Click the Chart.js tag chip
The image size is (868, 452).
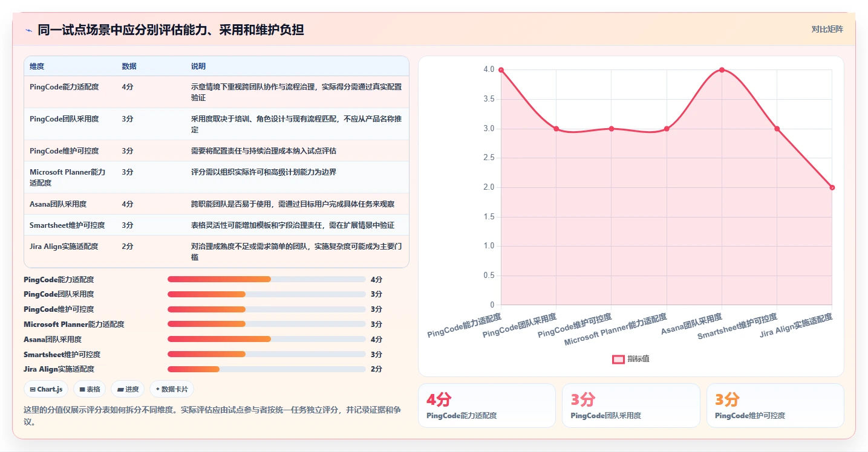(46, 389)
